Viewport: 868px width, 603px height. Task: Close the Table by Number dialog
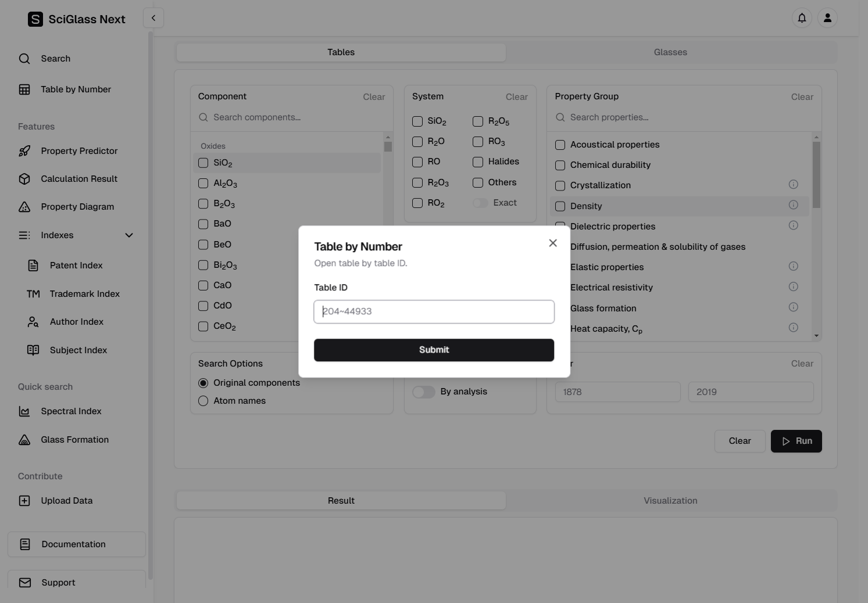553,243
